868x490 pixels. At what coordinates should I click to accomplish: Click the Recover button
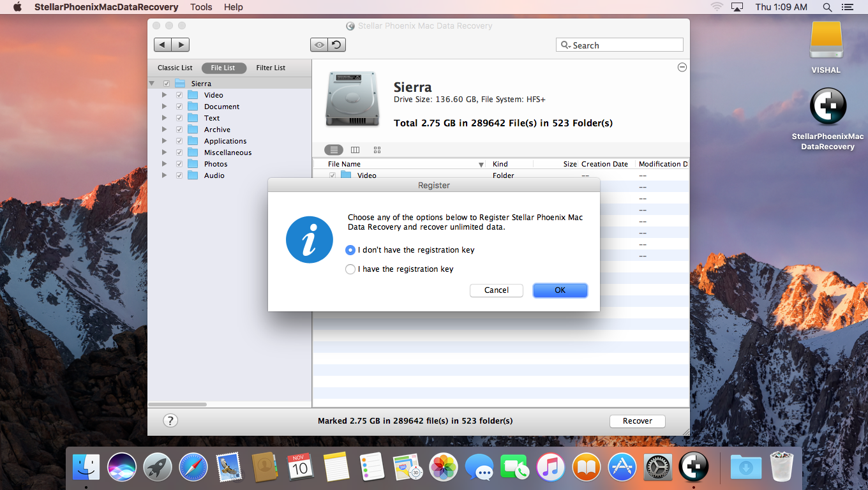tap(638, 421)
